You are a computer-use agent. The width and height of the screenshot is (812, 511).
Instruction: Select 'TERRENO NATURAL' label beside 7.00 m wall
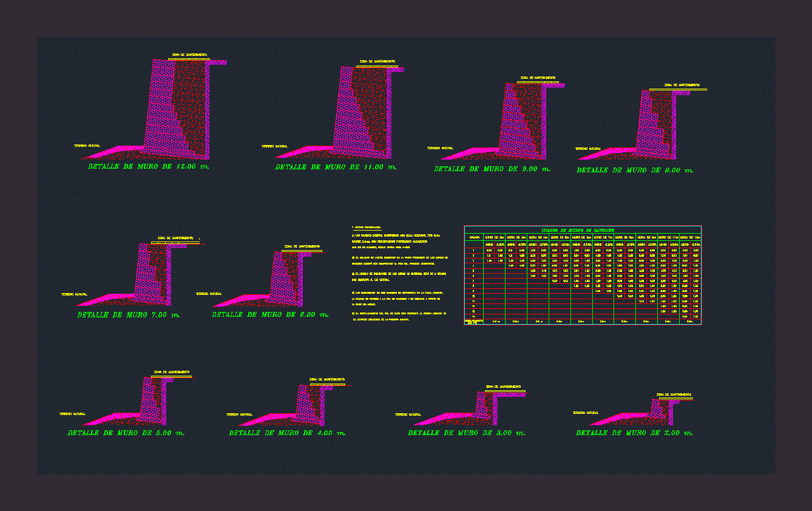(74, 294)
